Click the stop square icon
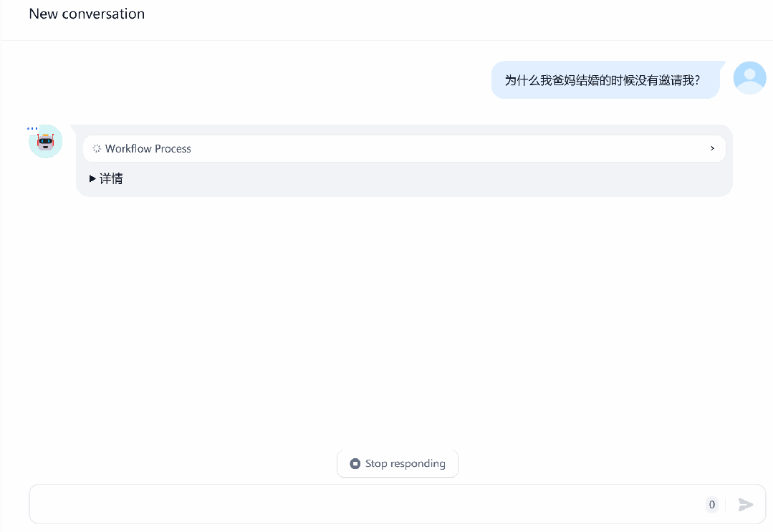Screen dimensions: 773x532 [355, 463]
